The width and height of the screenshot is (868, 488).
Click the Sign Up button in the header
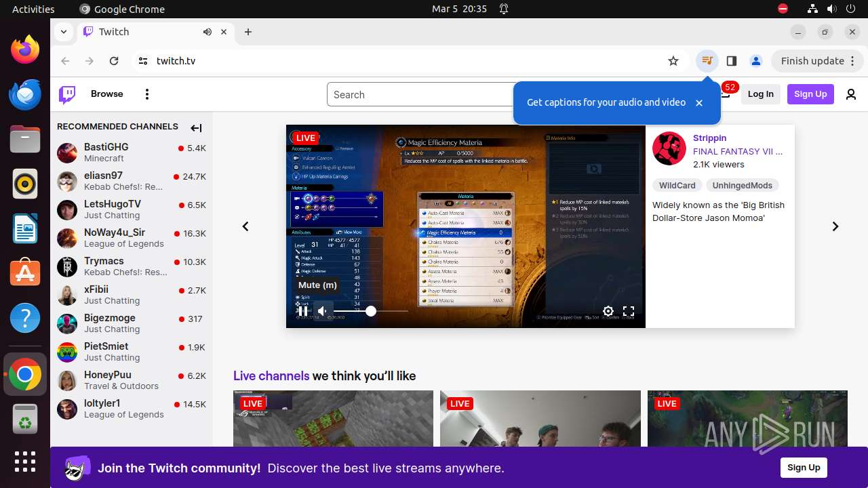(x=810, y=94)
